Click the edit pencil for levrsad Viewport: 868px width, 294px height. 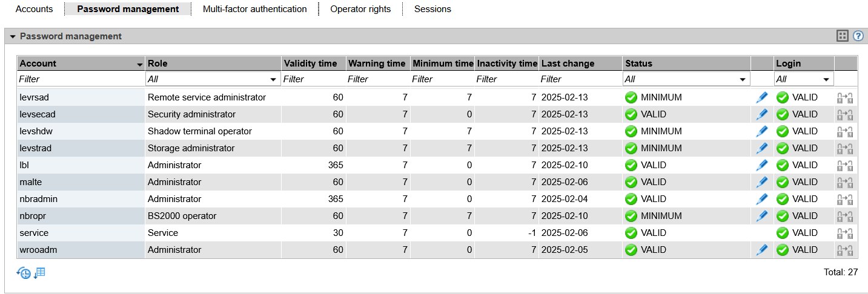click(x=761, y=97)
